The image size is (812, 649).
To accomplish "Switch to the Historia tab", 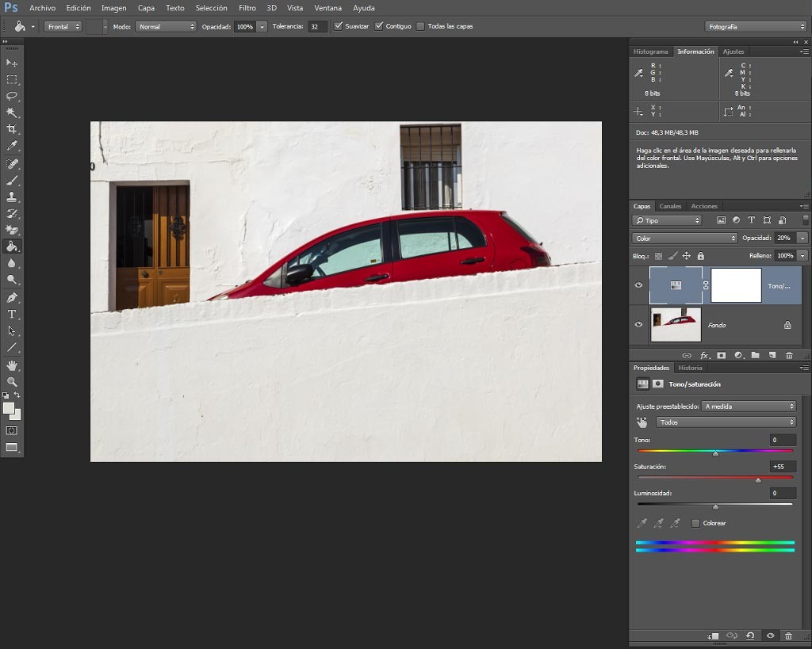I will point(691,368).
